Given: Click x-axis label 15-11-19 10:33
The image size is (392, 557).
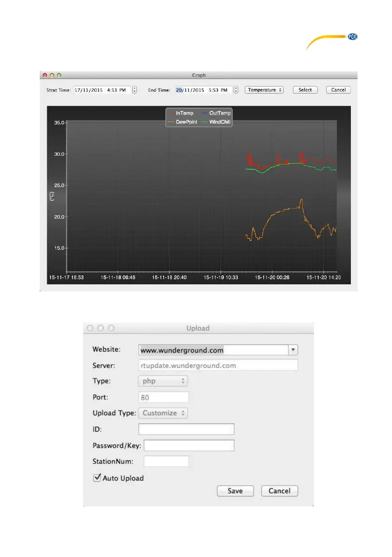Looking at the screenshot, I should (221, 277).
